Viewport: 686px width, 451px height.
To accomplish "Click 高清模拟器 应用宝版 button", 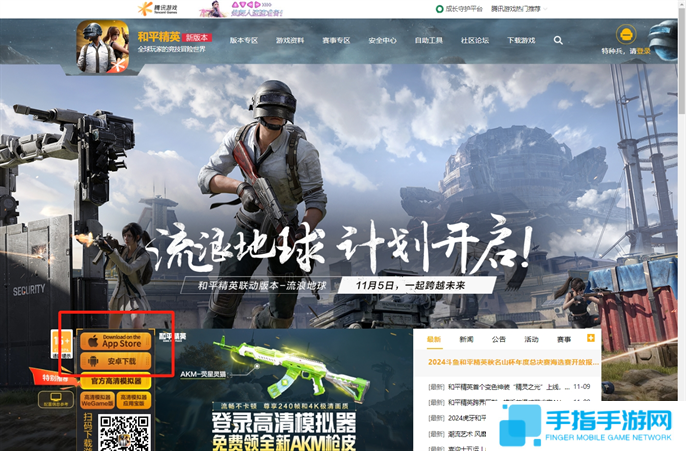I will coord(134,400).
